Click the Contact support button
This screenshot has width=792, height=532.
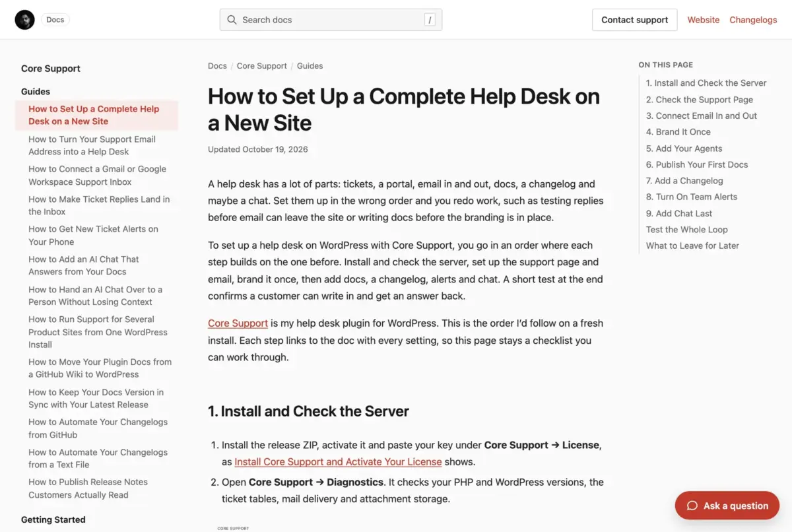coord(634,20)
